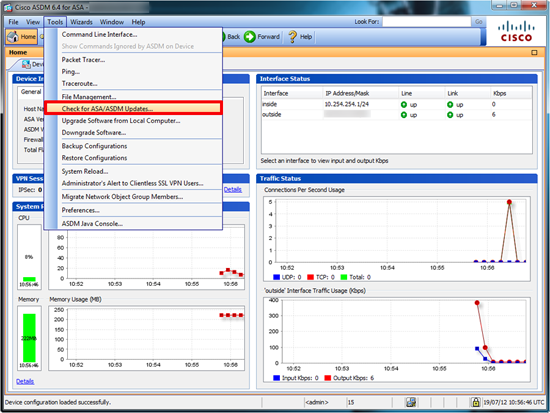
Task: Open ASDM Java Console
Action: 92,224
